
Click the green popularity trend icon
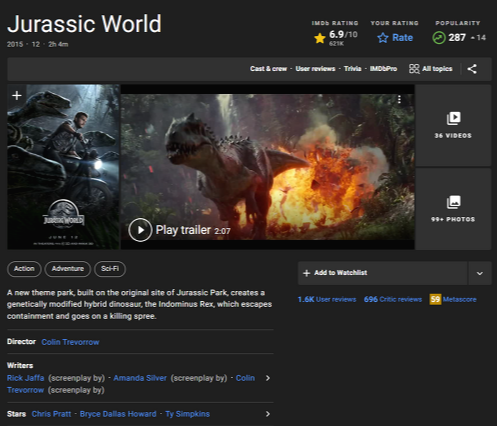coord(439,38)
